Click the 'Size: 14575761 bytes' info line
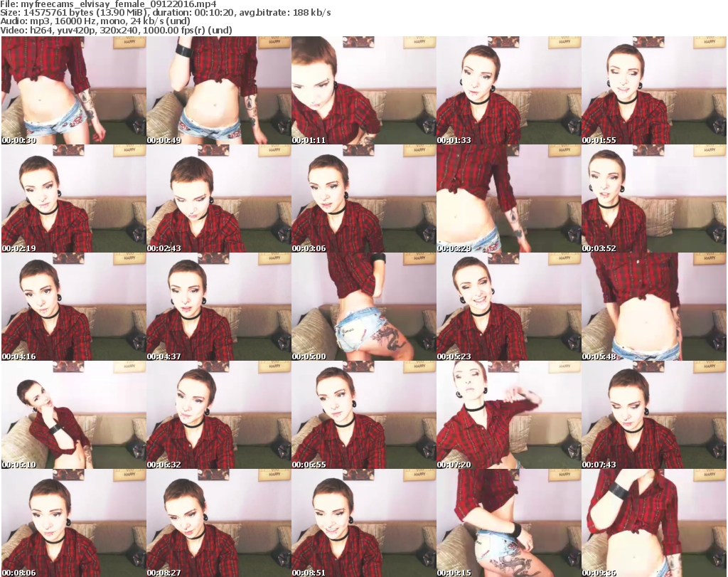Screen dimensions: 728x577 165,13
